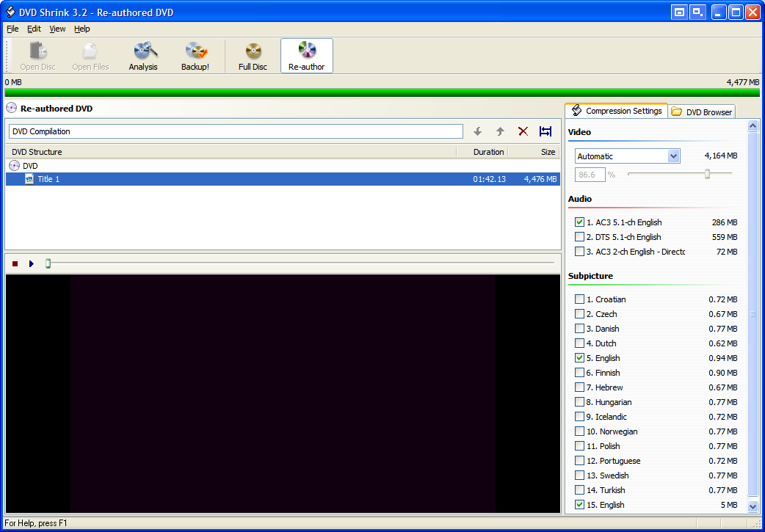
Task: Click the Analysis toolbar icon
Action: pyautogui.click(x=143, y=57)
